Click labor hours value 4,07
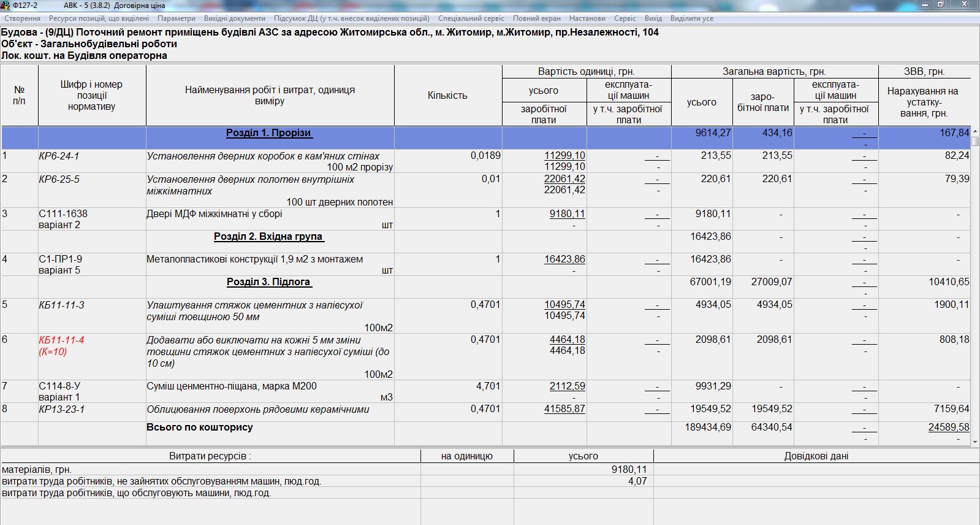 [637, 481]
